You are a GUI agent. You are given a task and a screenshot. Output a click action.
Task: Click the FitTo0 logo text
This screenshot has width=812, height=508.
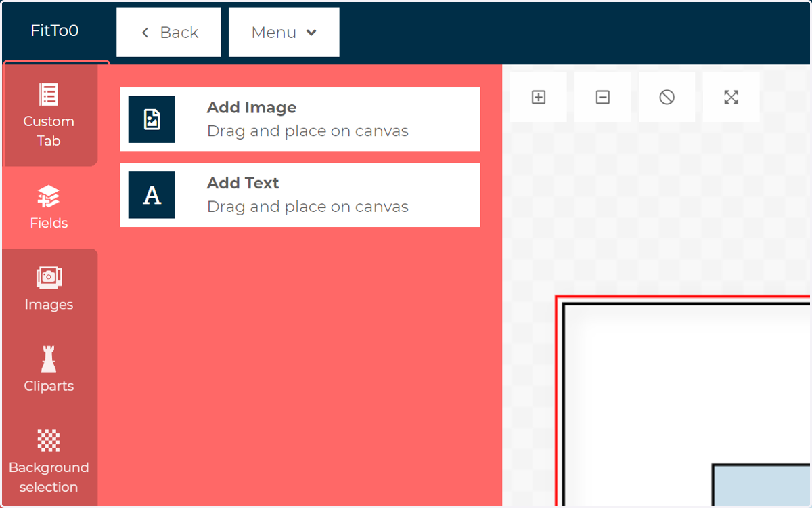[55, 30]
